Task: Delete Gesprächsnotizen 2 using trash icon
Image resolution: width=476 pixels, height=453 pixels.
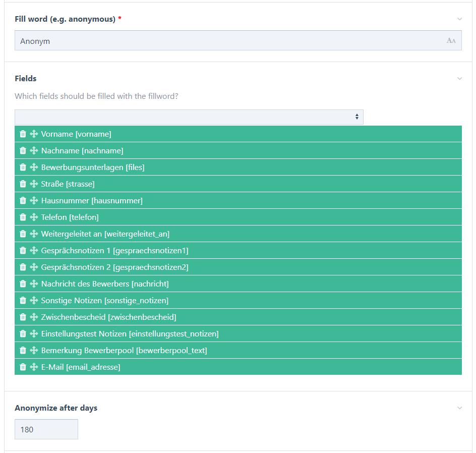Action: pyautogui.click(x=23, y=267)
